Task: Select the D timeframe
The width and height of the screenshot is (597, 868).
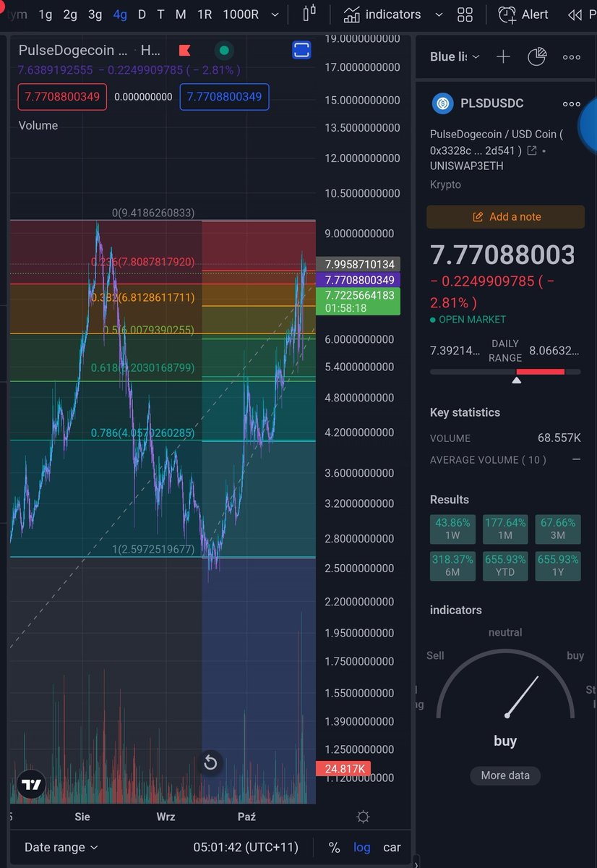Action: click(x=142, y=14)
